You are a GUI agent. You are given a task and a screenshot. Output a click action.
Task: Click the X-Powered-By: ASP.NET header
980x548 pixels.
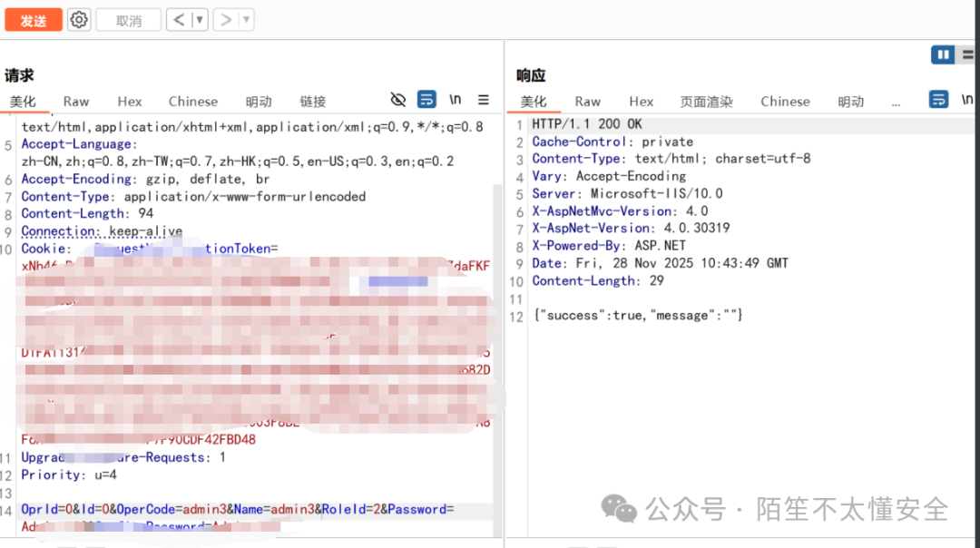pos(609,246)
